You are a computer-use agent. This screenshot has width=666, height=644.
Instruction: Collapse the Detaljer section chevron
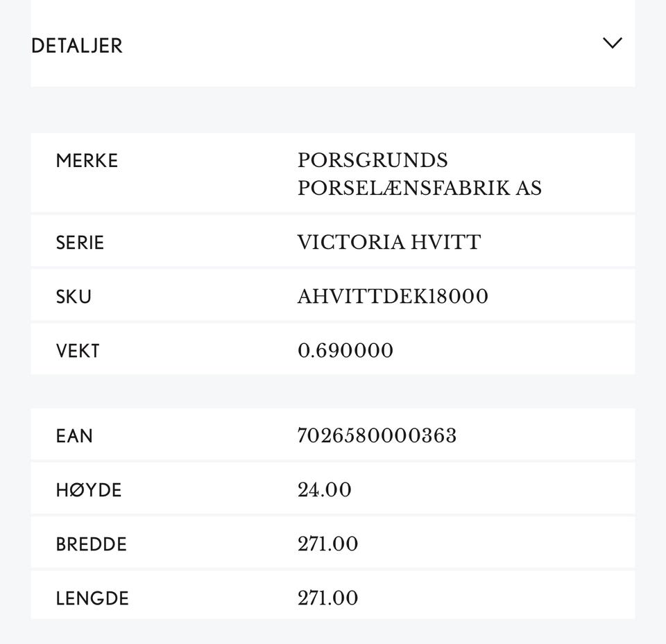[x=612, y=44]
